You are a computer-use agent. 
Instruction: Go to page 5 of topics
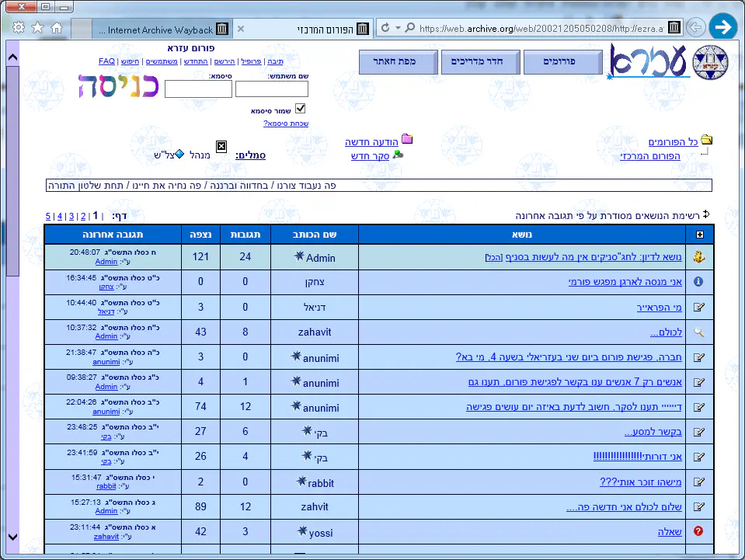[x=47, y=216]
